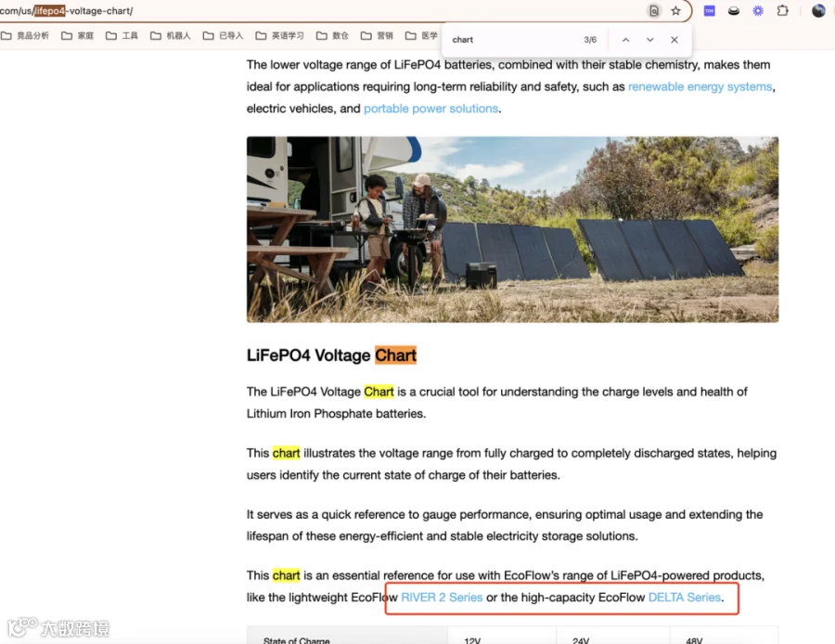Open the Extensions puzzle piece menu
The width and height of the screenshot is (835, 644).
tap(783, 10)
